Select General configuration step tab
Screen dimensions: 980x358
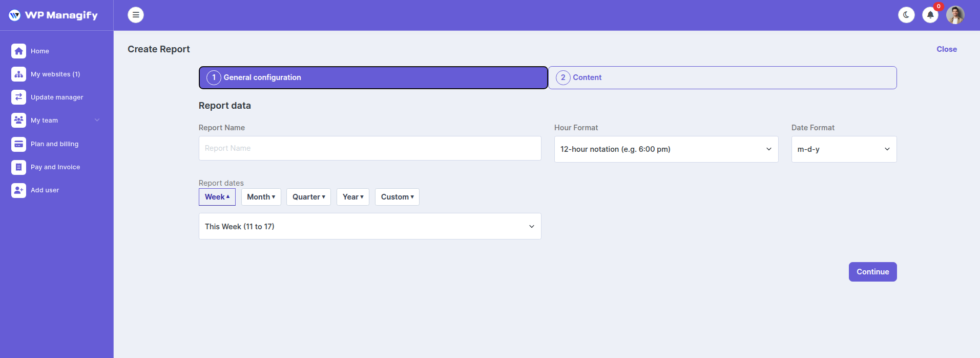373,77
